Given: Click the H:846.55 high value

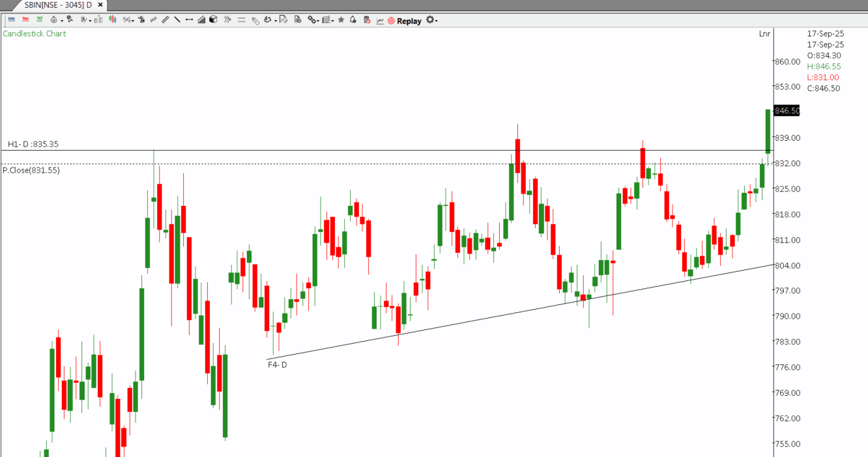Looking at the screenshot, I should click(824, 66).
